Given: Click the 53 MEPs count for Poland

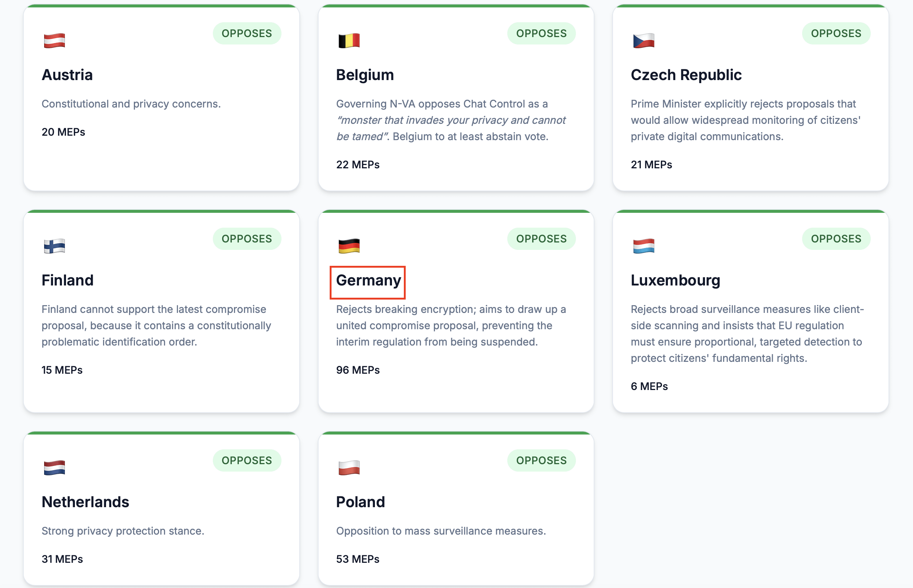Looking at the screenshot, I should (357, 559).
